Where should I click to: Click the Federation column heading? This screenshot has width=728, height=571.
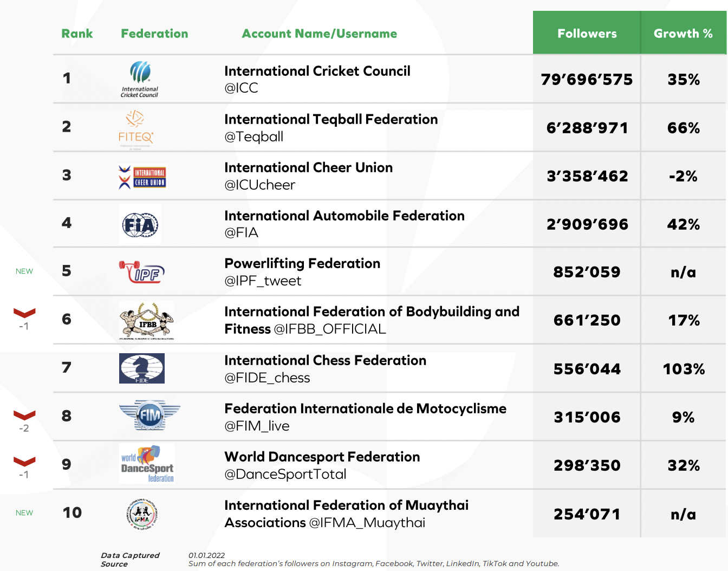point(154,34)
